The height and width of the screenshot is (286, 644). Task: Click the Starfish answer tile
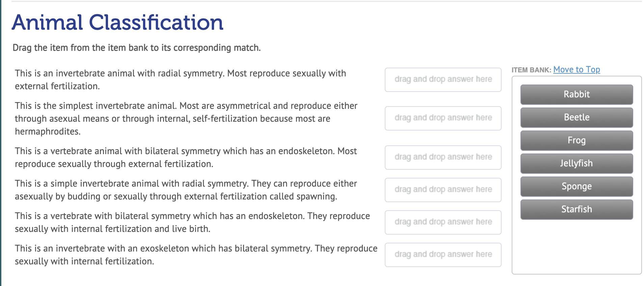(576, 209)
